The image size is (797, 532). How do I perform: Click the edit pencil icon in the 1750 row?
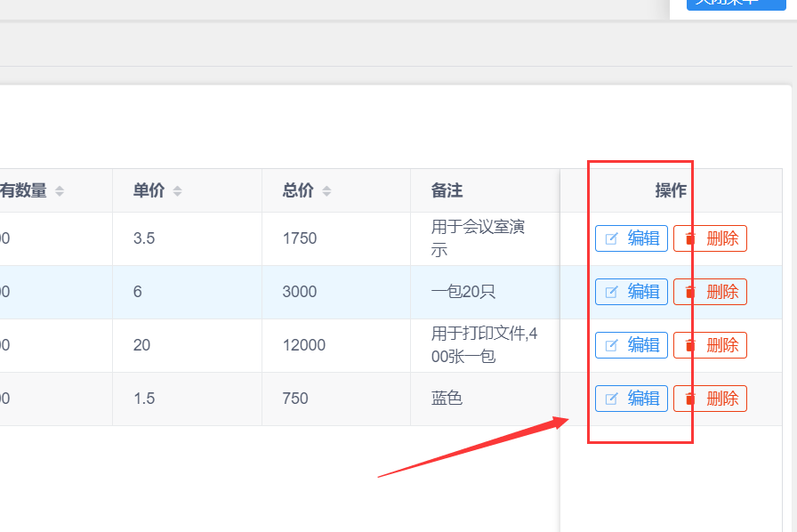[x=611, y=238]
